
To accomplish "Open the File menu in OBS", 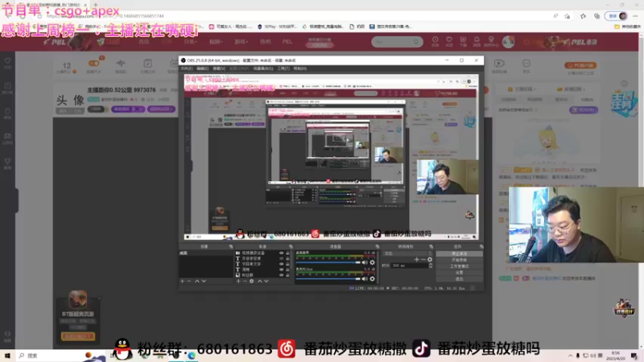I will click(x=187, y=68).
